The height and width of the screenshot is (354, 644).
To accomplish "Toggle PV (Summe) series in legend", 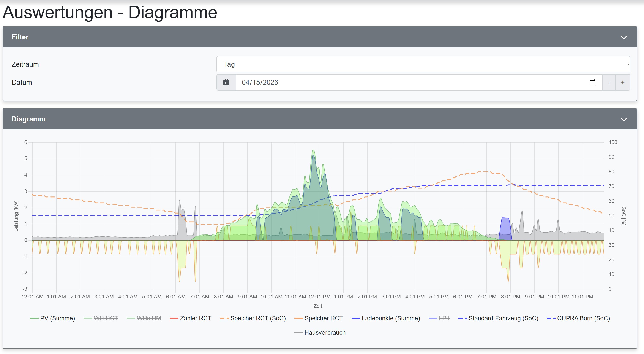I will tap(57, 318).
